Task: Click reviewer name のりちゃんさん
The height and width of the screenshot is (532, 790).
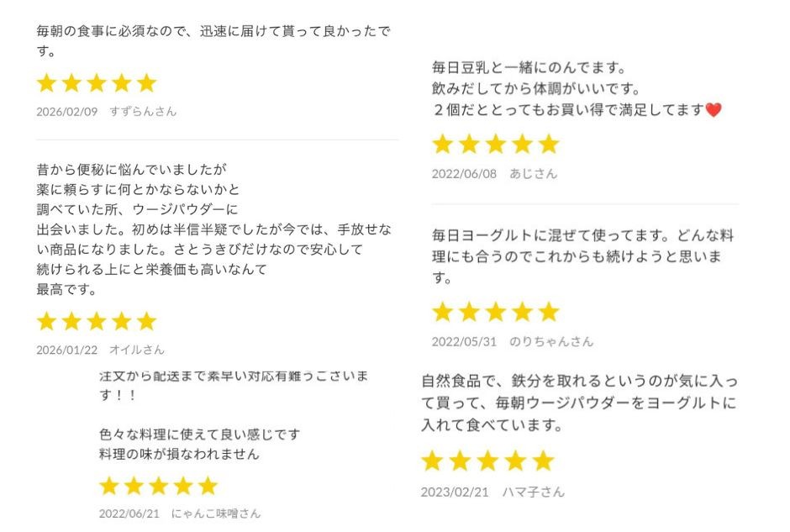Action: tap(551, 342)
